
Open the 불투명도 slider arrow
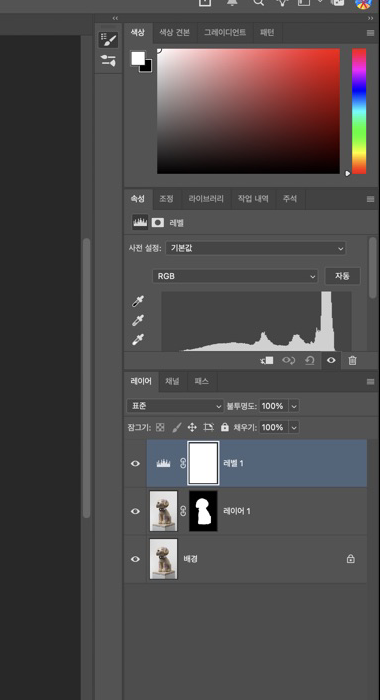pyautogui.click(x=294, y=406)
